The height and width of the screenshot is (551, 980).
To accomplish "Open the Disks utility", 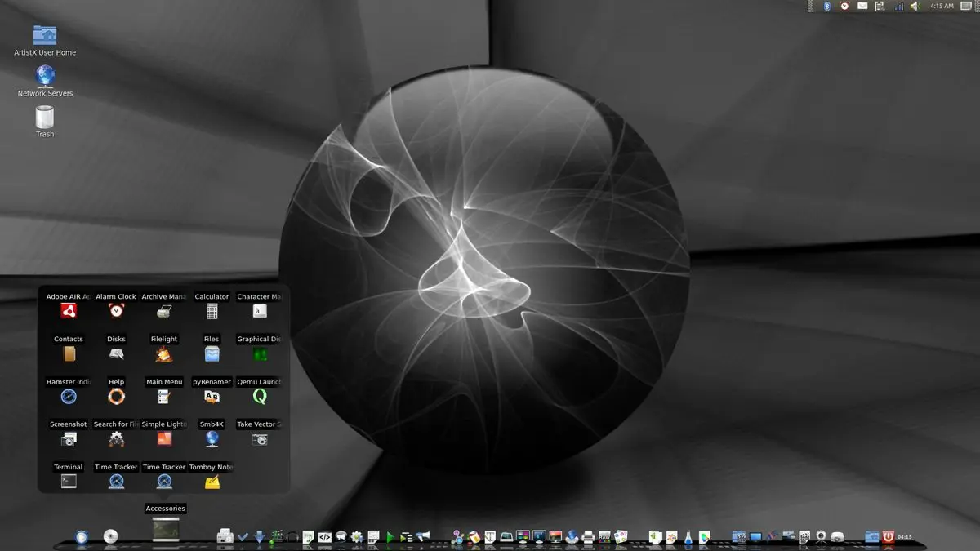I will click(116, 354).
